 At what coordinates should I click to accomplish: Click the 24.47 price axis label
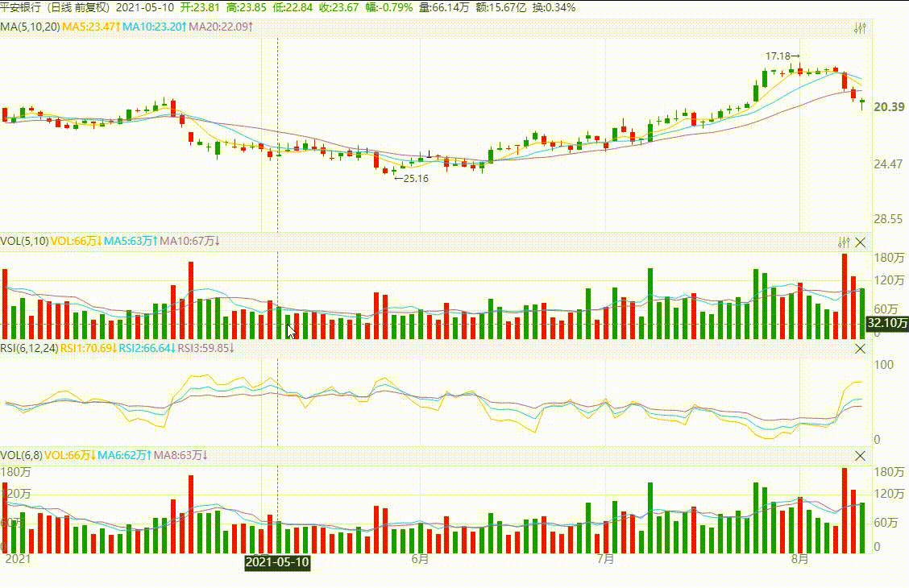pyautogui.click(x=888, y=164)
